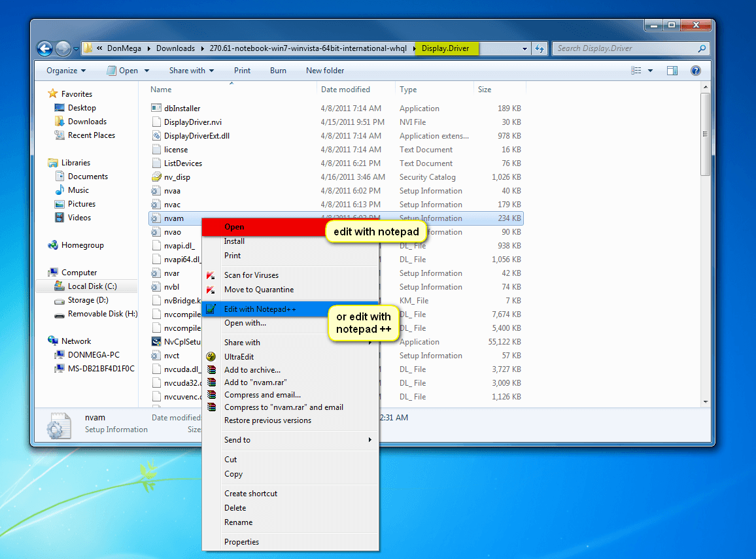The width and height of the screenshot is (756, 559).
Task: Click the Forward navigation arrow button
Action: (x=63, y=48)
